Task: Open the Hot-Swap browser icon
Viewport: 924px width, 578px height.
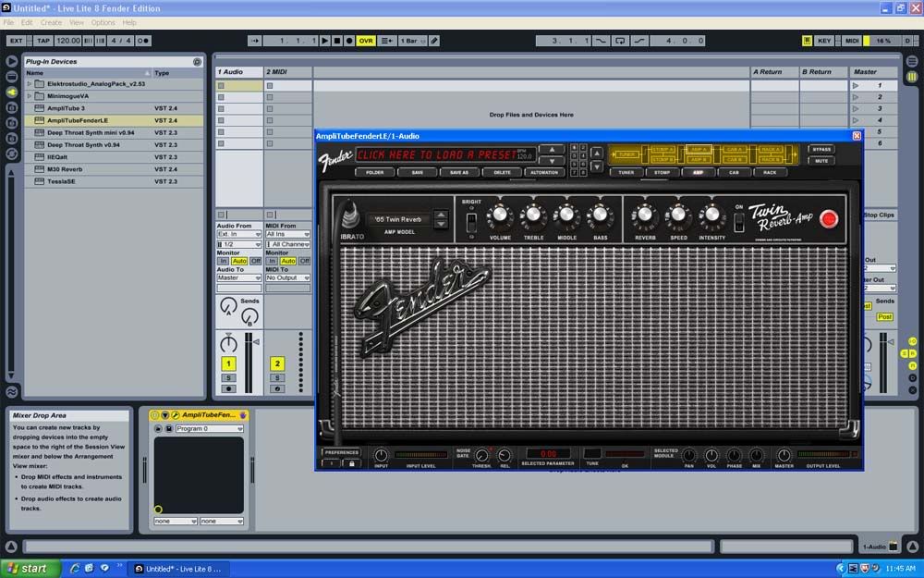Action: pyautogui.click(x=12, y=154)
